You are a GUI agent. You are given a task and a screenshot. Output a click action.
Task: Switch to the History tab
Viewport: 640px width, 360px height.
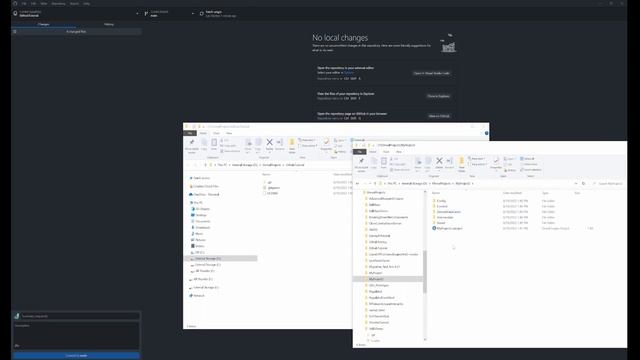pos(109,24)
